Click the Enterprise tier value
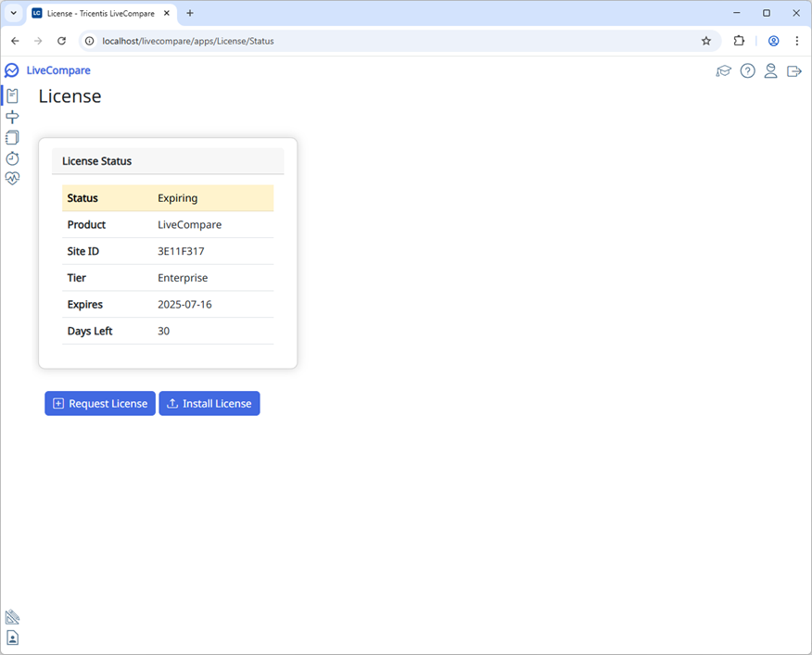This screenshot has height=655, width=812. (x=183, y=278)
